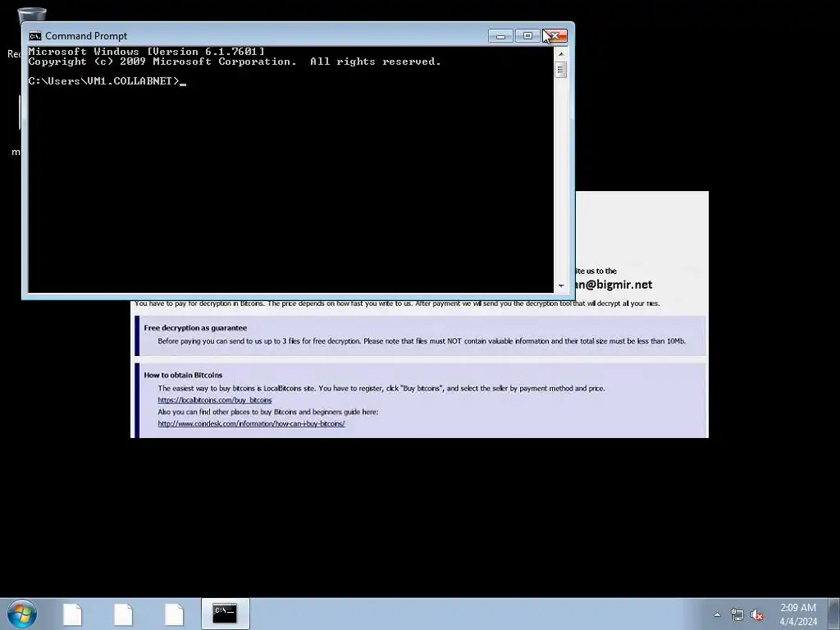
Task: Click the muted volume tray icon
Action: click(757, 615)
